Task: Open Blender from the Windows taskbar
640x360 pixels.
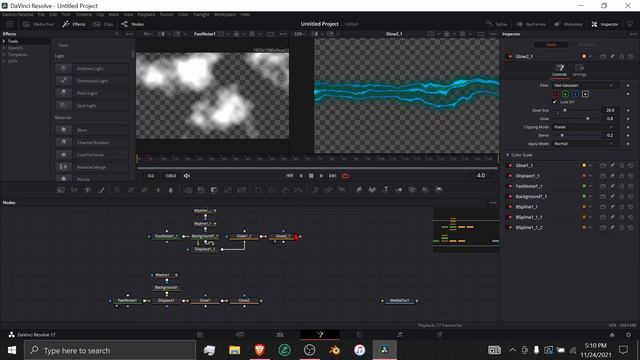Action: (334, 350)
